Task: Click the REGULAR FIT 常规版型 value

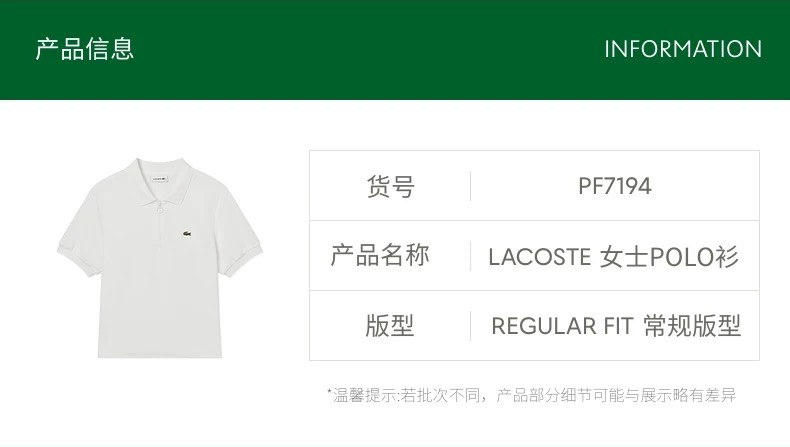Action: (x=616, y=326)
